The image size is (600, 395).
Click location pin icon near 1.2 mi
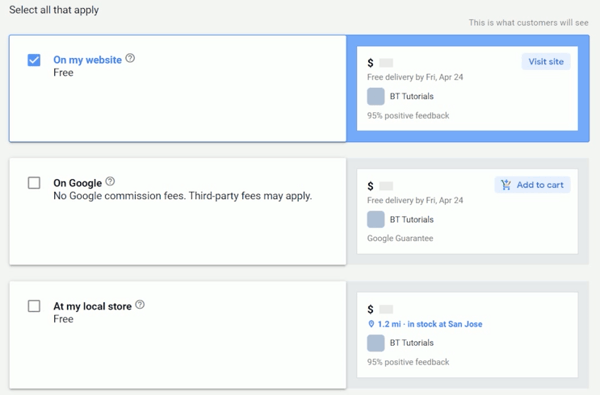(x=371, y=324)
